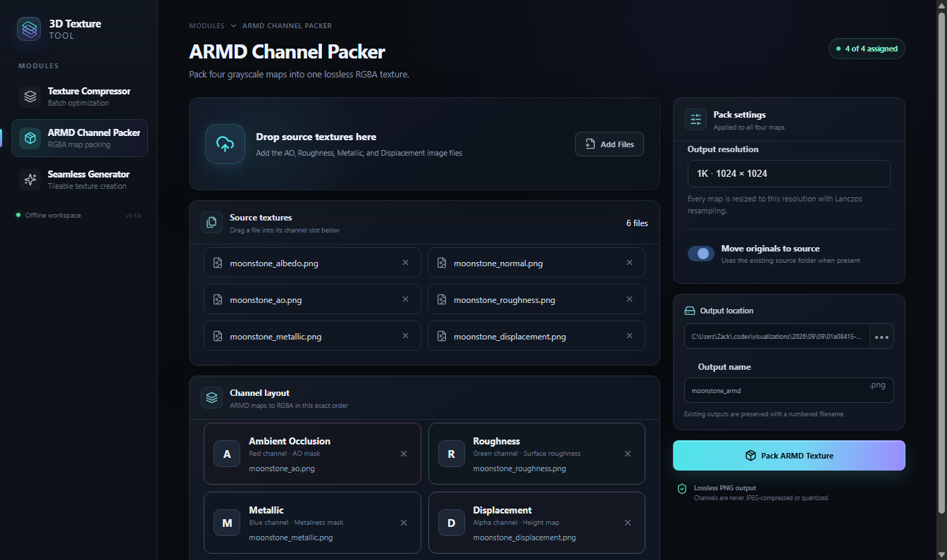Click the Seamless Generator sparkle icon
This screenshot has width=947, height=560.
click(x=30, y=180)
